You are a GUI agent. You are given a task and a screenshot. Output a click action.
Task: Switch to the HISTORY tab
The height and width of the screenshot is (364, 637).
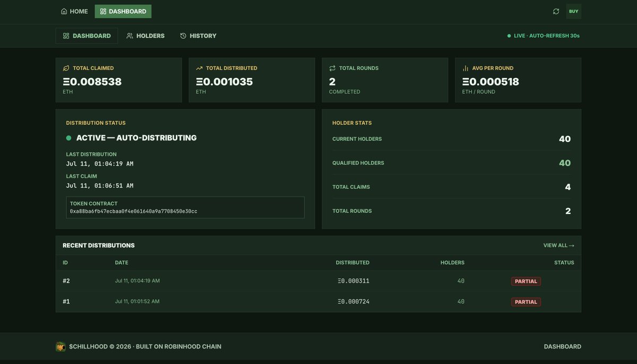click(x=198, y=36)
